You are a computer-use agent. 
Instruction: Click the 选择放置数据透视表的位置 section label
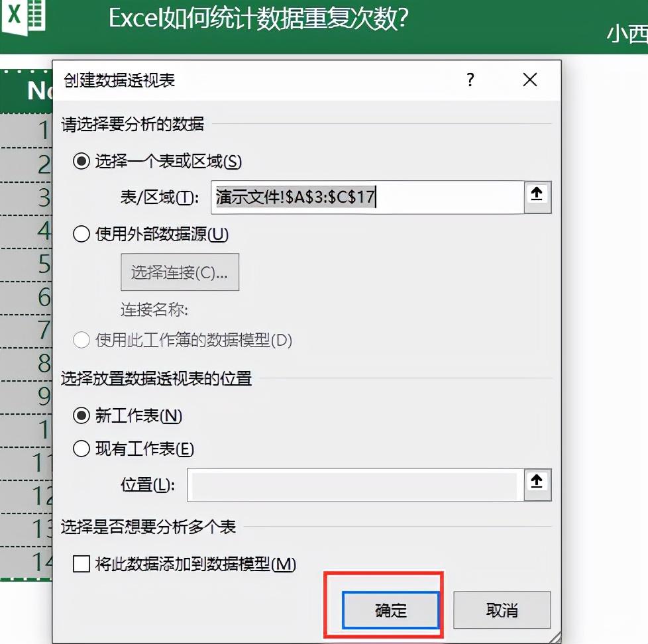tap(156, 378)
